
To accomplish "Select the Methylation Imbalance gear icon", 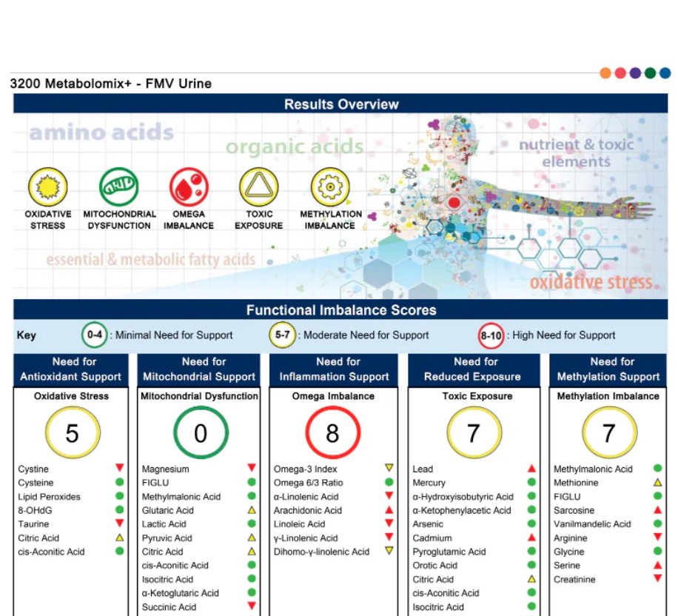I will click(330, 187).
